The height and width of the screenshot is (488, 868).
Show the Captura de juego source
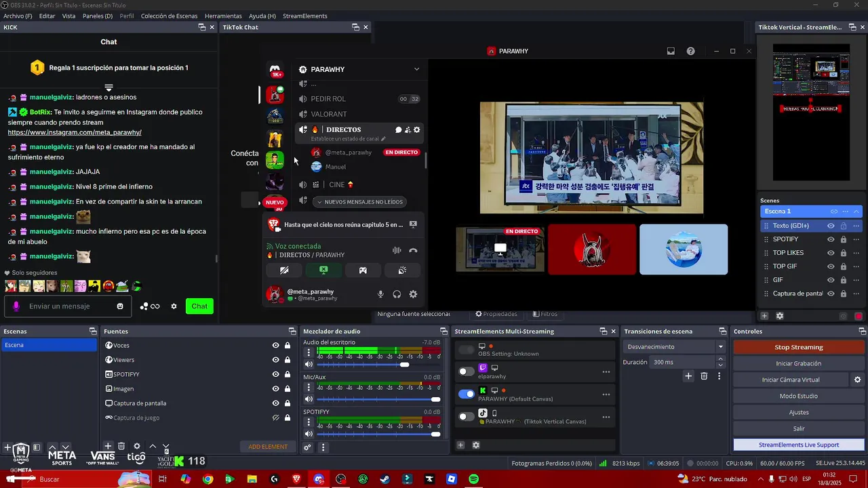point(275,418)
